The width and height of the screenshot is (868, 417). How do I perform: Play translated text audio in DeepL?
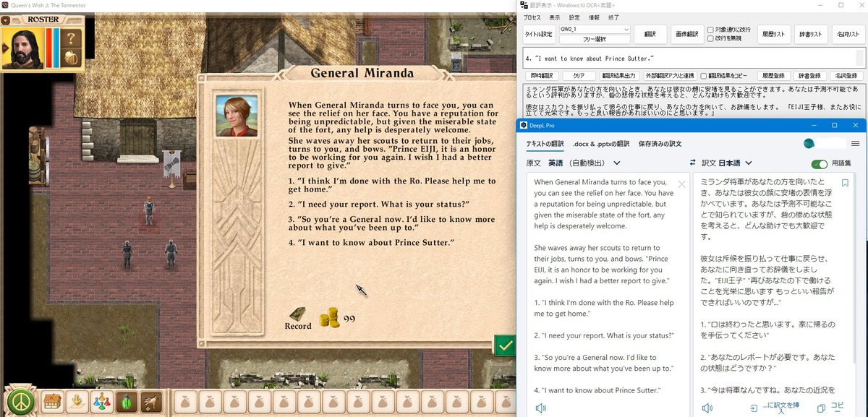tap(707, 408)
